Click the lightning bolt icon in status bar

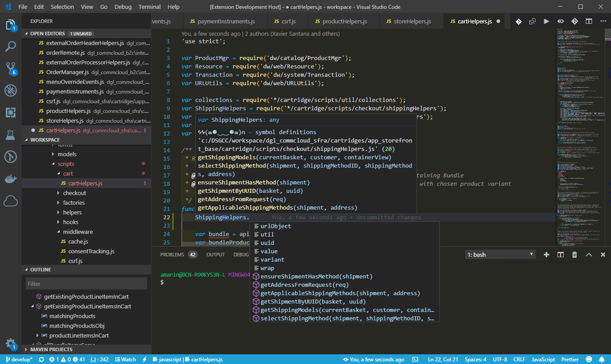[144, 360]
